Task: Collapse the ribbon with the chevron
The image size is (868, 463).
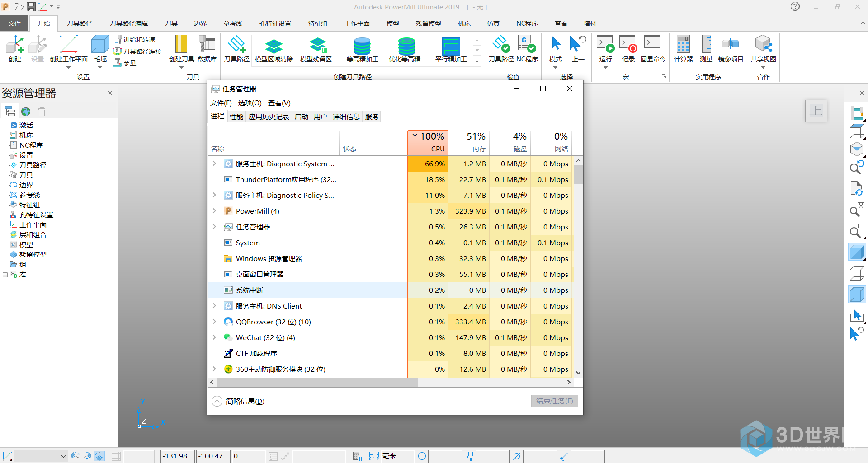Action: (863, 23)
